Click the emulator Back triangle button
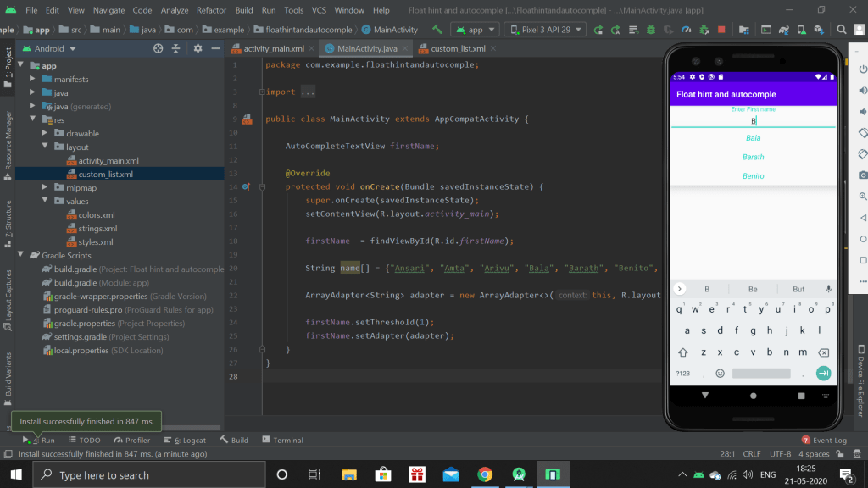This screenshot has width=868, height=488. coord(862,218)
